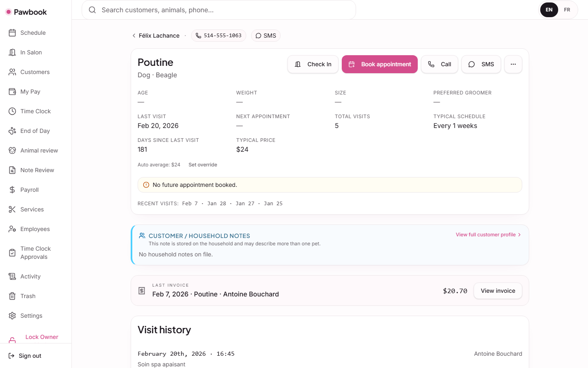Click the Schedule calendar icon in sidebar
The height and width of the screenshot is (368, 588).
pyautogui.click(x=12, y=33)
